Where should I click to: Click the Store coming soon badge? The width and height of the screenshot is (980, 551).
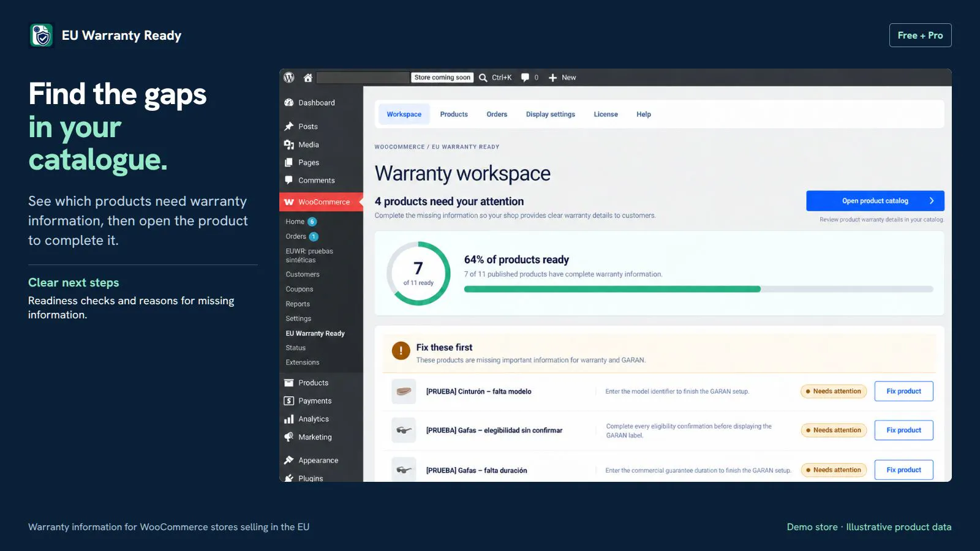[442, 78]
